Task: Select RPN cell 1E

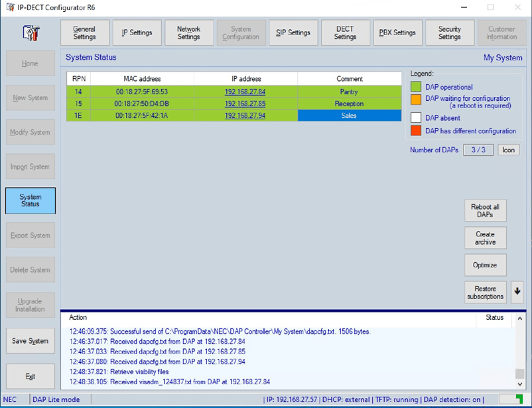Action: coord(79,115)
